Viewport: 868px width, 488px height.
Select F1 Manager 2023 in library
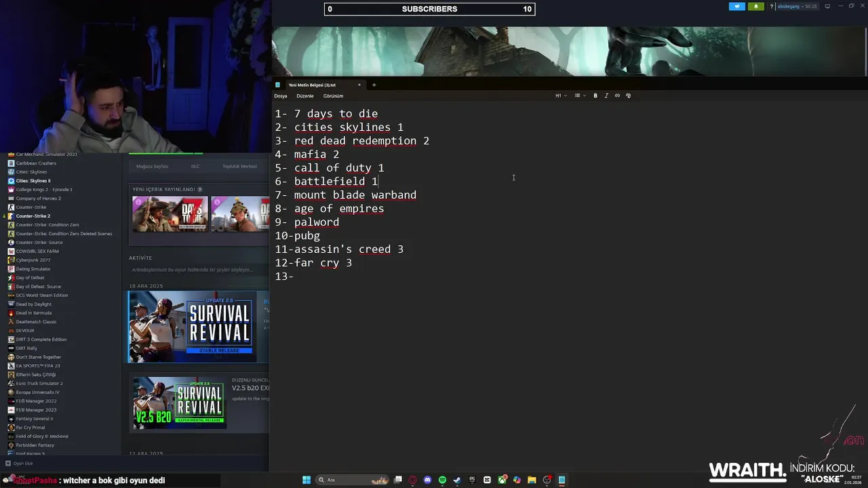coord(36,410)
